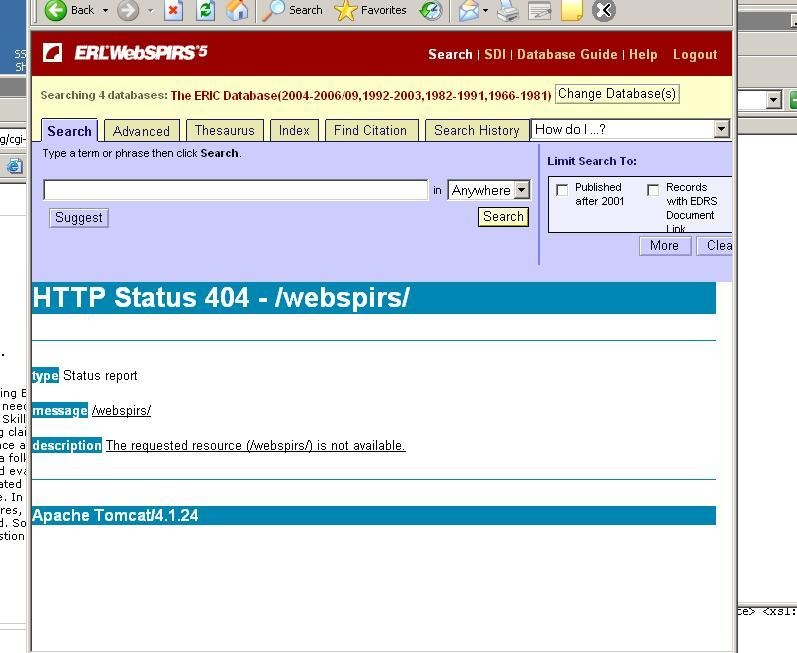Open the Help link in header
The image size is (797, 653).
pos(643,54)
